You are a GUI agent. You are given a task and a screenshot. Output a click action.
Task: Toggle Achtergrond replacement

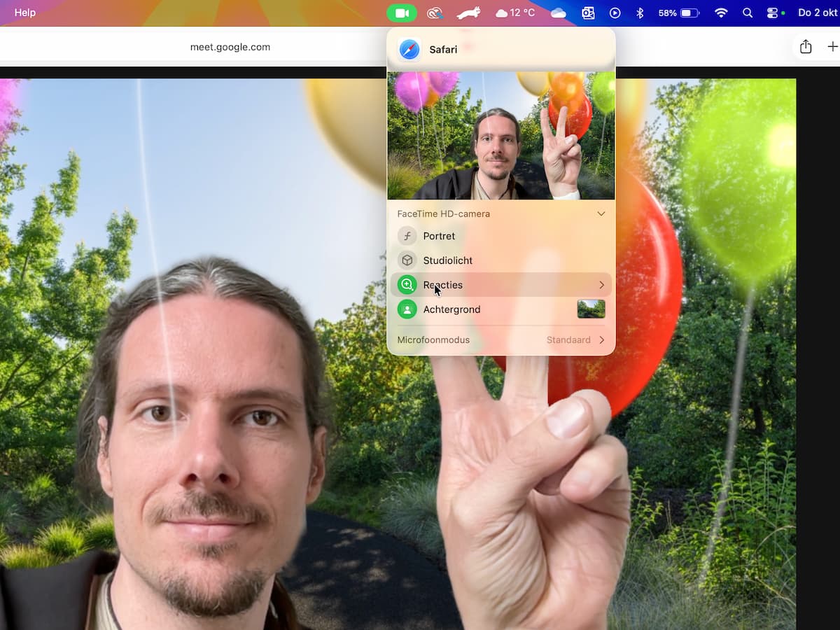[451, 309]
